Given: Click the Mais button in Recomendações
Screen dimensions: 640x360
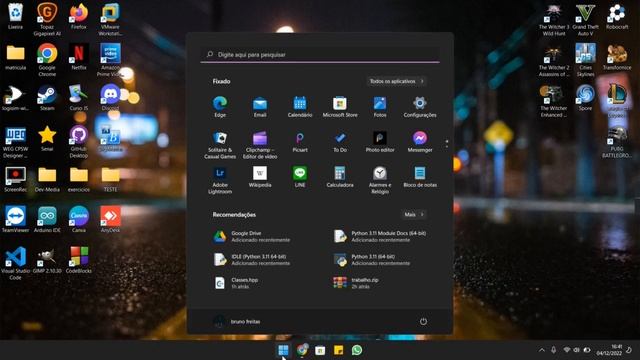Looking at the screenshot, I should (x=414, y=214).
